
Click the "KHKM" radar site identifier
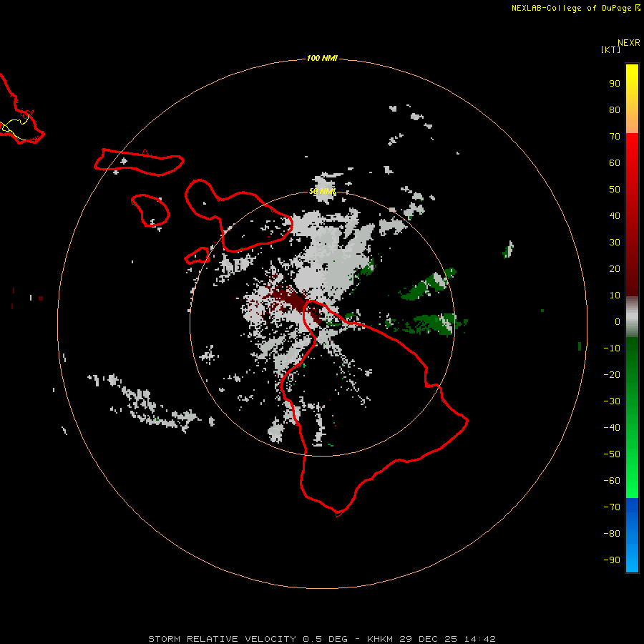[x=380, y=639]
